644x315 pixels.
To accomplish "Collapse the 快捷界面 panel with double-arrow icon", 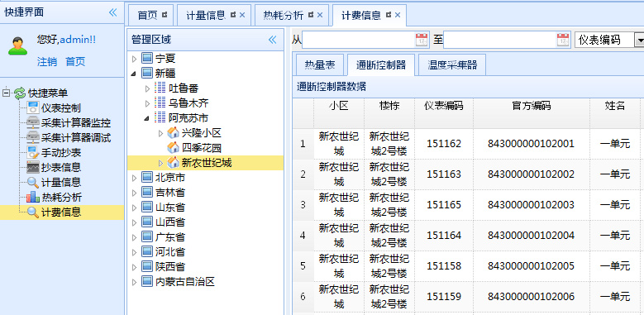I will point(112,12).
